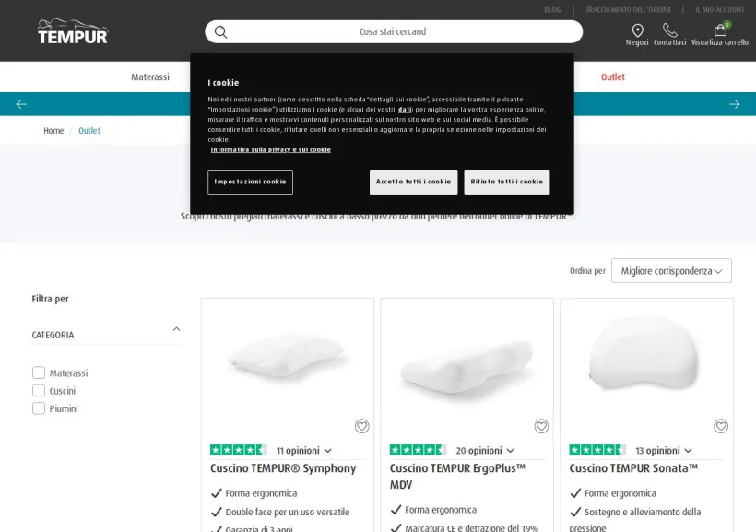The image size is (756, 532).
Task: Check the Cuscini category filter
Action: click(39, 391)
